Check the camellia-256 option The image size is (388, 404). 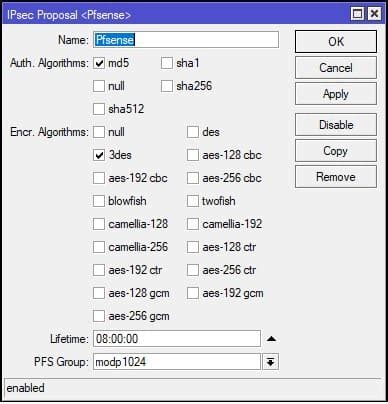pyautogui.click(x=99, y=247)
